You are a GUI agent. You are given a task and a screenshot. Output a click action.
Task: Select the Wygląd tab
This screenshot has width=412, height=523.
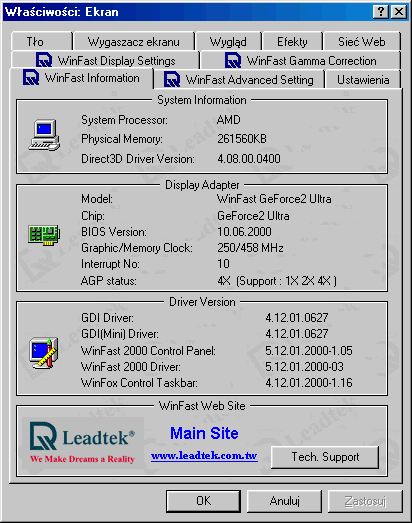point(229,41)
